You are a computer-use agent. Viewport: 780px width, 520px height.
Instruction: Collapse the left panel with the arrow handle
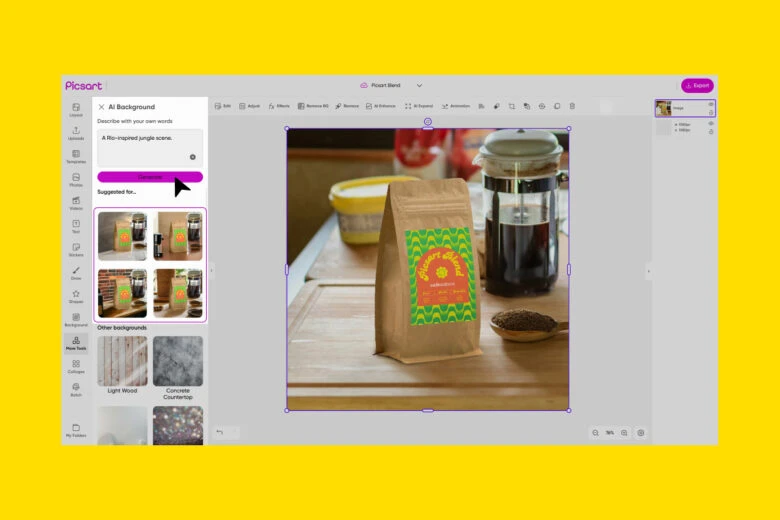pyautogui.click(x=211, y=270)
